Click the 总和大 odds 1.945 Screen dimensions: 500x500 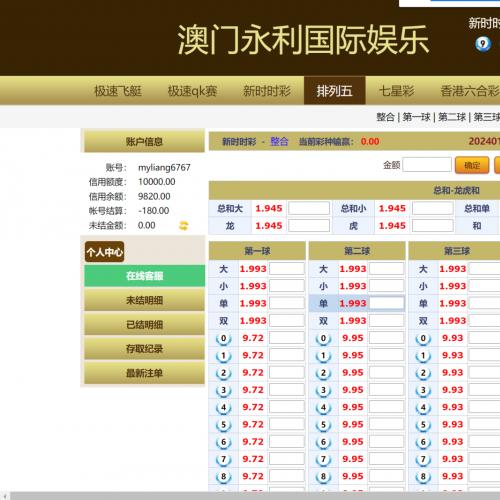point(269,208)
